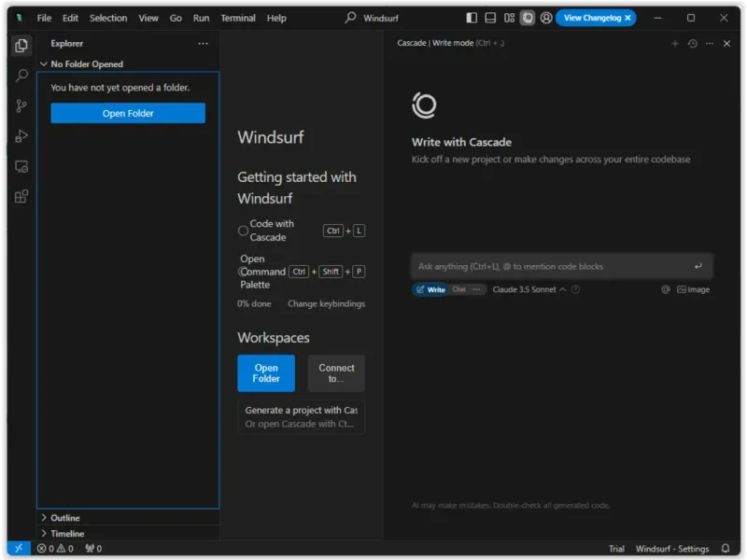Collapse the No Folder Opened section
This screenshot has height=560, width=747.
click(x=44, y=63)
